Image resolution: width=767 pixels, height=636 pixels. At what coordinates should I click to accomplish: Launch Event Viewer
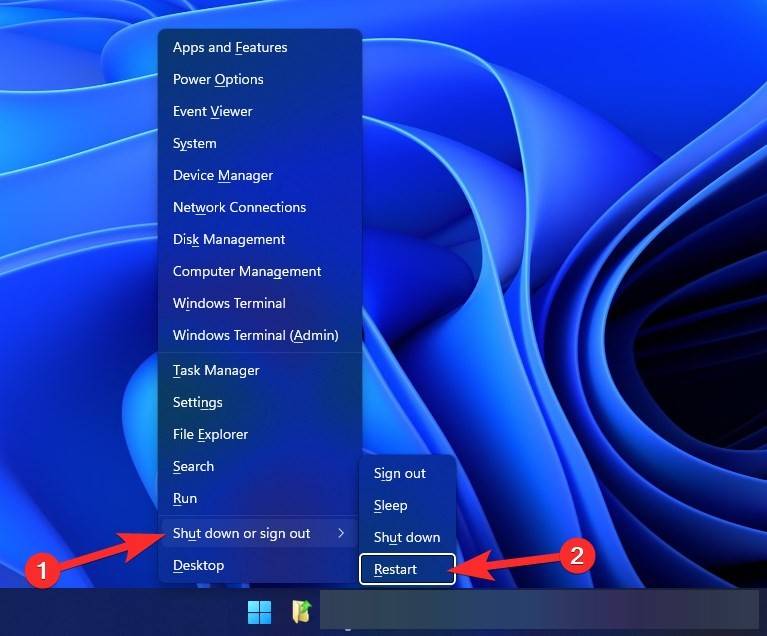[x=260, y=112]
